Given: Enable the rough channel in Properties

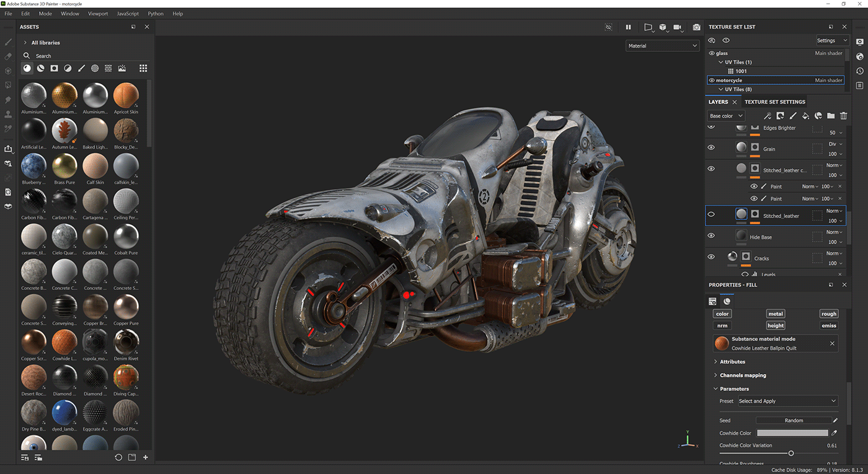Looking at the screenshot, I should (x=829, y=314).
